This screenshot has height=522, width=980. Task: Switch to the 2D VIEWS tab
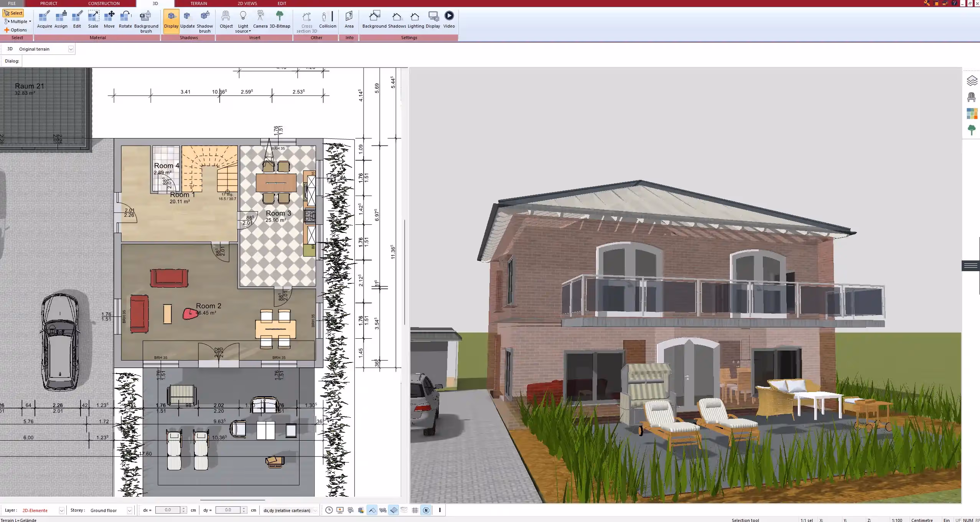[x=247, y=3]
